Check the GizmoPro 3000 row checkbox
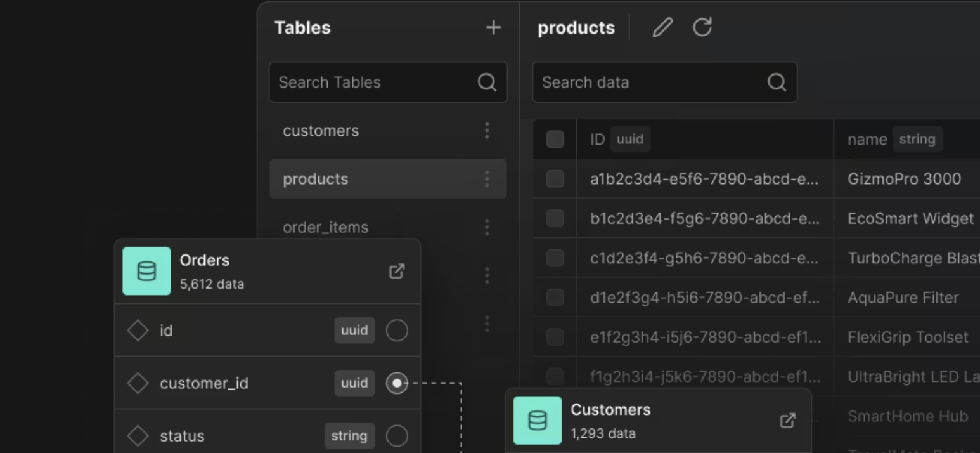The image size is (980, 453). (555, 179)
